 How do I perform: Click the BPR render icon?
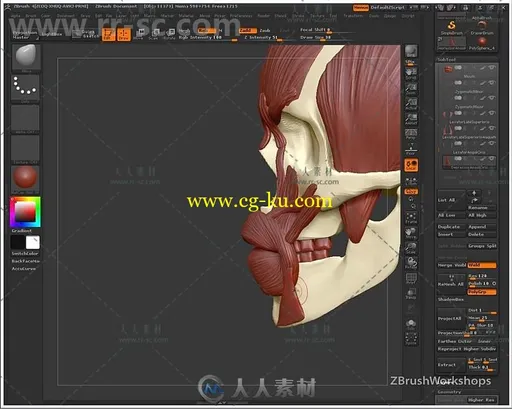[x=411, y=51]
